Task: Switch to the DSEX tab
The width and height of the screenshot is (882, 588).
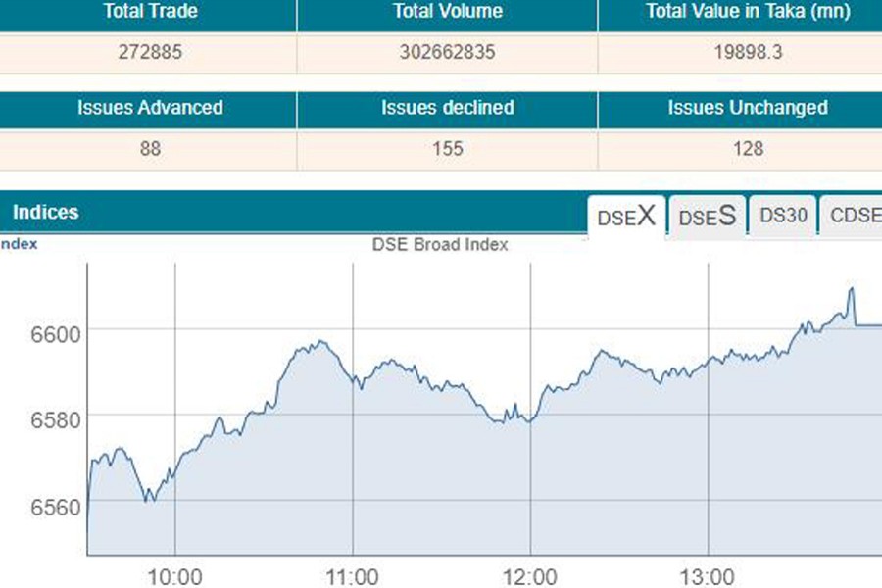Action: point(626,217)
